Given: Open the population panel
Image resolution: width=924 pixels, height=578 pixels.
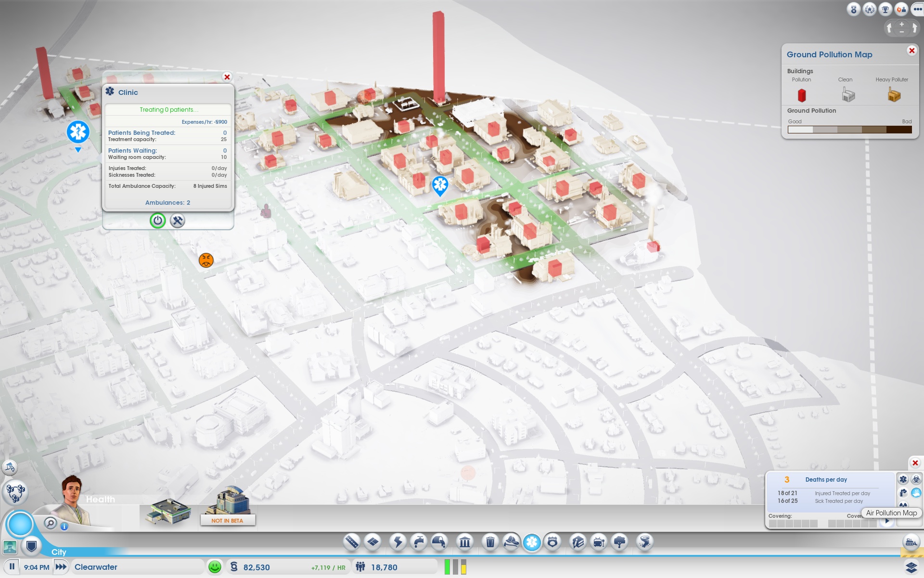Looking at the screenshot, I should (395, 567).
